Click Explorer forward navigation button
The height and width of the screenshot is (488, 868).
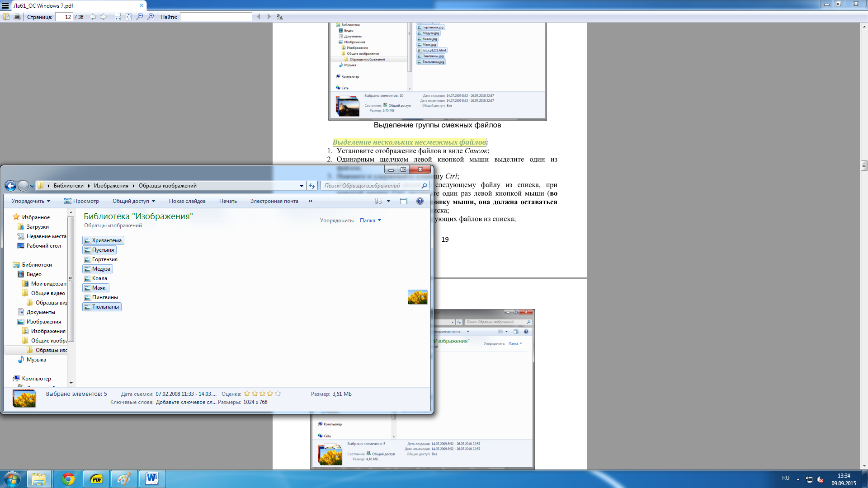(x=23, y=186)
